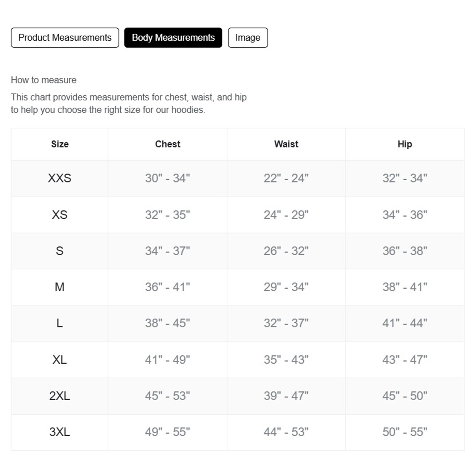
Task: Click the hip value for size 3XL
Action: pyautogui.click(x=405, y=432)
